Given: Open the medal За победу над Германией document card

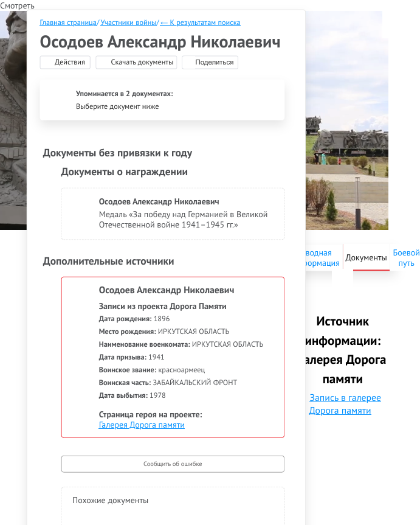Looking at the screenshot, I should [173, 214].
